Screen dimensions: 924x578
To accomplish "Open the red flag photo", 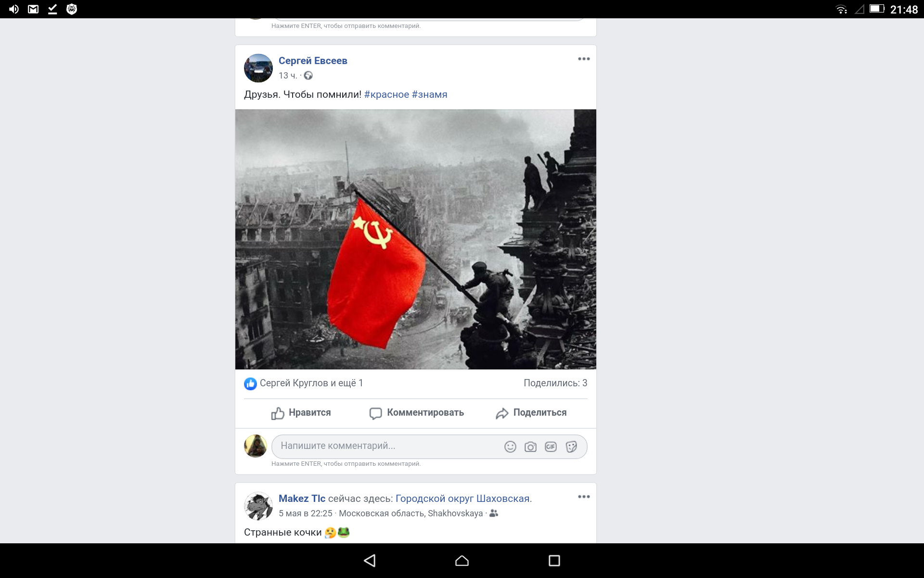I will point(416,239).
